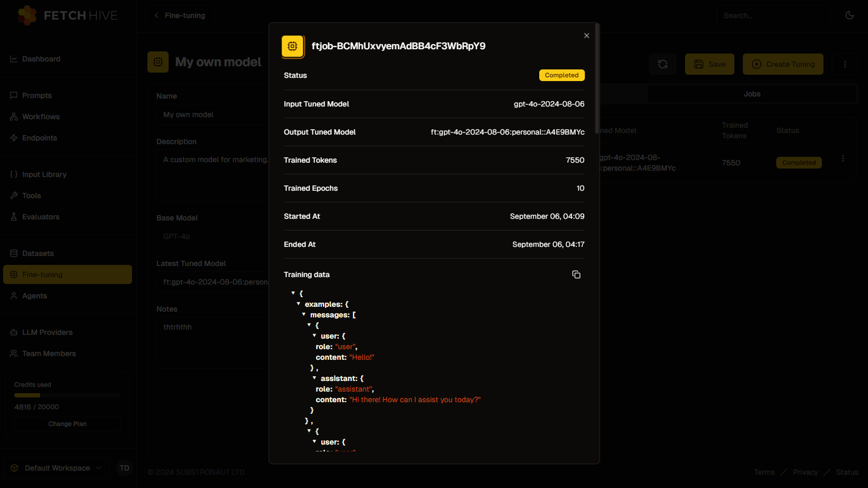
Task: Open the Status link in the footer
Action: [847, 472]
